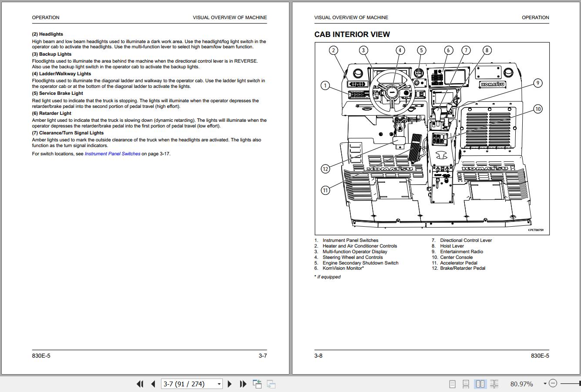The image size is (581, 392).
Task: Click legend item 'KomVision Monitor*'
Action: pos(343,268)
